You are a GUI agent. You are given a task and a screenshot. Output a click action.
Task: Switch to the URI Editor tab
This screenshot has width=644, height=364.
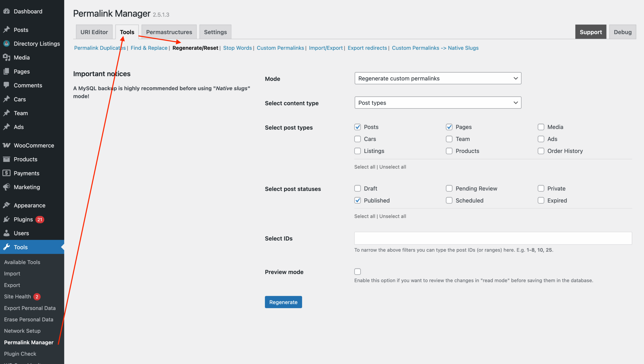[x=94, y=32]
